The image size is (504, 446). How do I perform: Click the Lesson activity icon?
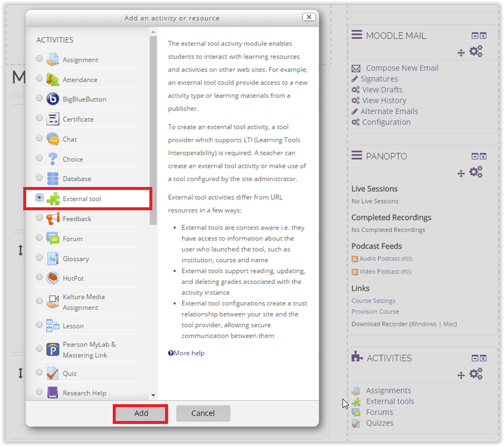[53, 325]
